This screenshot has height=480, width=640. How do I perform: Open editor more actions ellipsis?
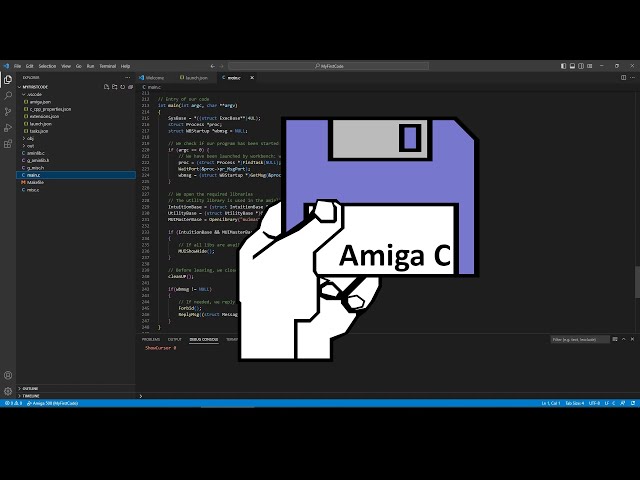(x=633, y=78)
